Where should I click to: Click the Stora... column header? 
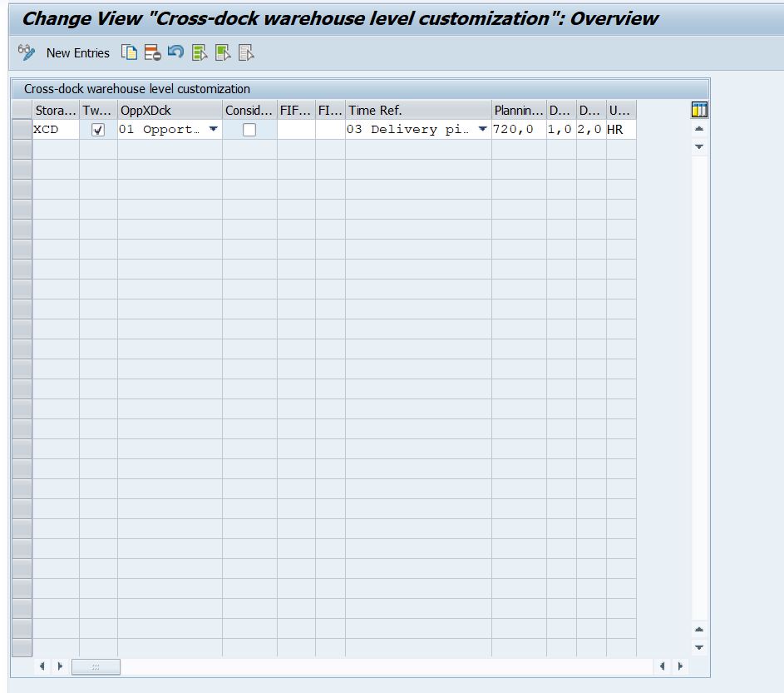[56, 110]
